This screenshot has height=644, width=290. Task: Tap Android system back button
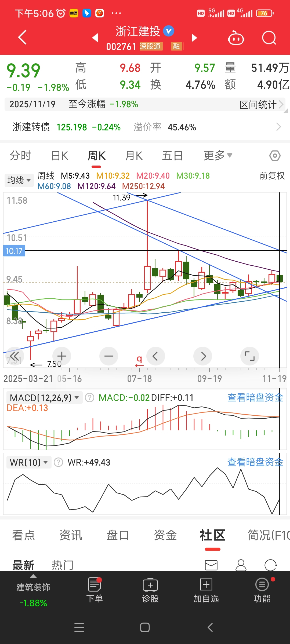pos(210,627)
